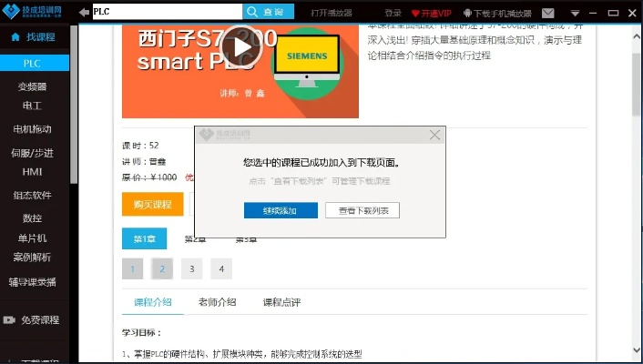Click the home icon next to 找课程
Image resolution: width=643 pixels, height=364 pixels.
(15, 37)
